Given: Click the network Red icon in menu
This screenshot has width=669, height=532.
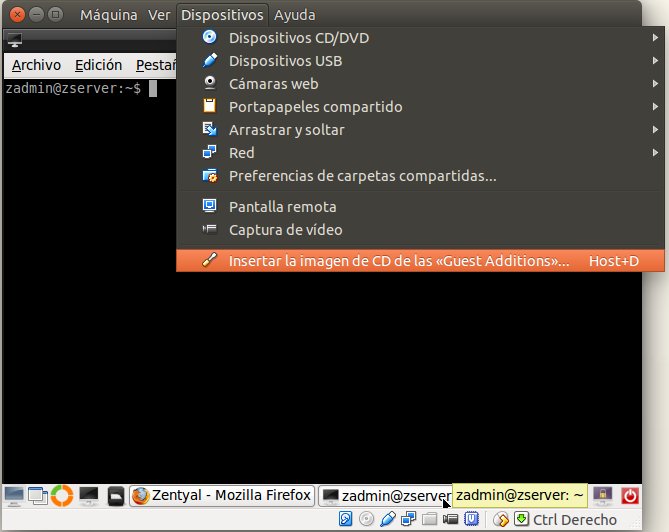Looking at the screenshot, I should [209, 152].
